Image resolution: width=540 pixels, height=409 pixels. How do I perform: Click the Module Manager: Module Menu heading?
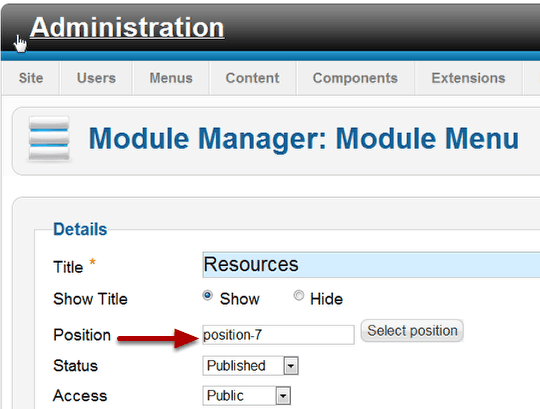[x=303, y=139]
